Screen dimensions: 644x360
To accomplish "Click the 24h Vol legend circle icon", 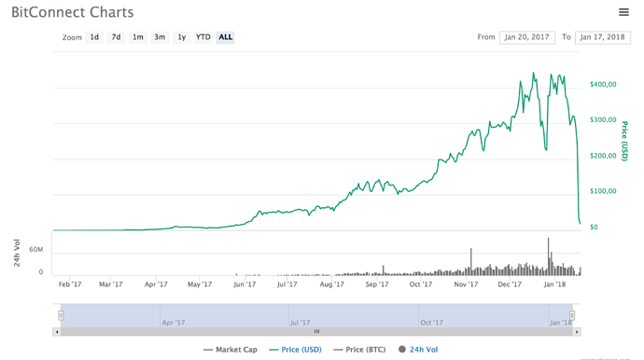I will click(402, 350).
